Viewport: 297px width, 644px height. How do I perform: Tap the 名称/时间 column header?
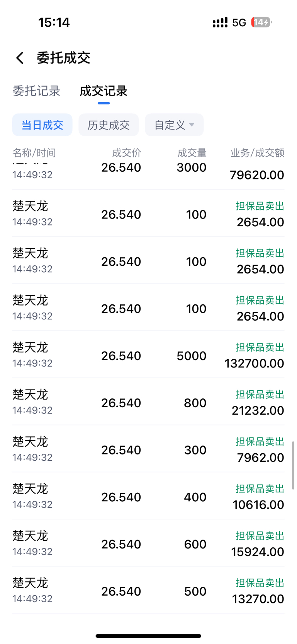[x=34, y=153]
